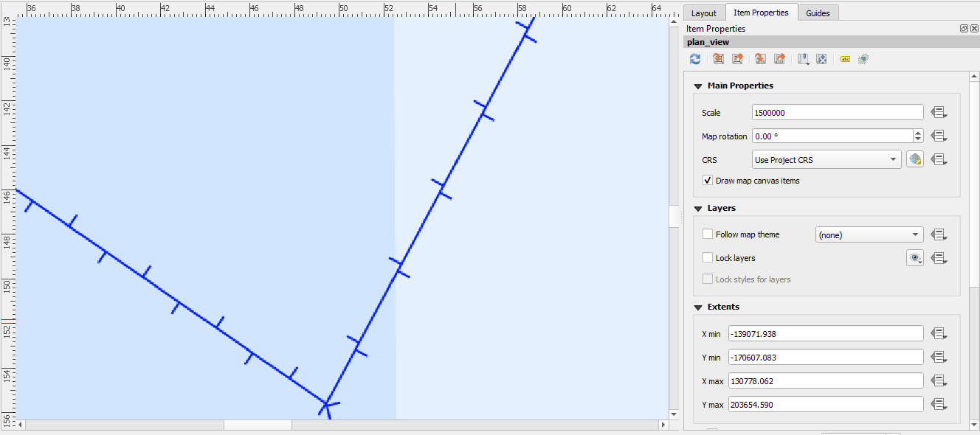View current map extent in canvas

click(x=737, y=59)
